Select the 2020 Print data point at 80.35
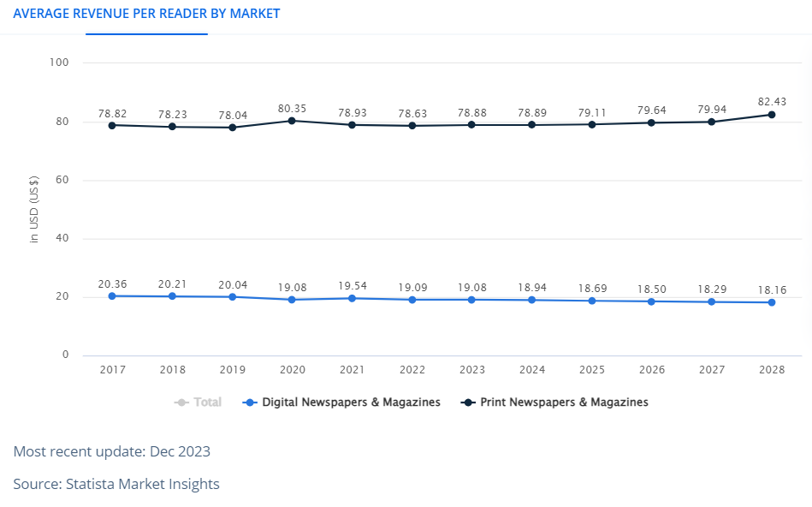This screenshot has width=812, height=507. [292, 121]
